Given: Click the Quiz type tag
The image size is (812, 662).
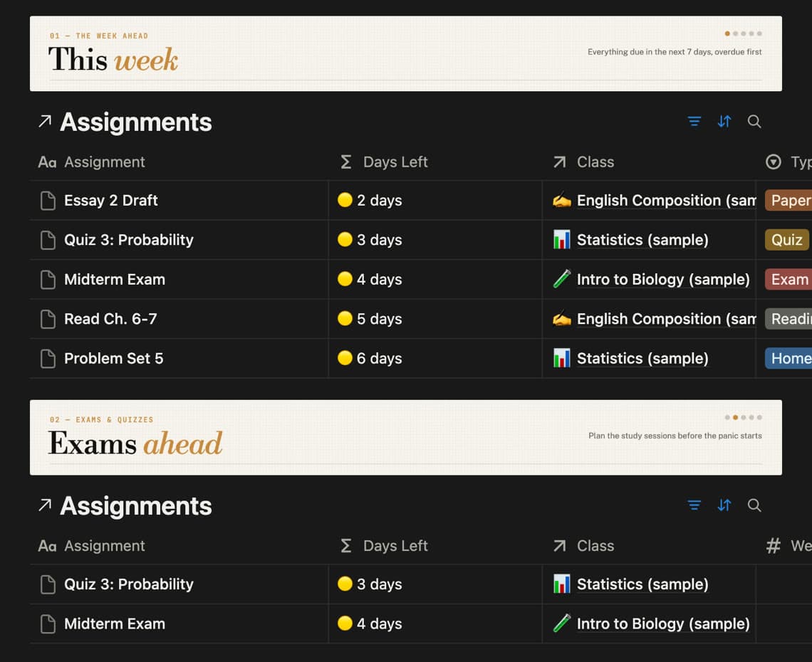Looking at the screenshot, I should click(786, 240).
